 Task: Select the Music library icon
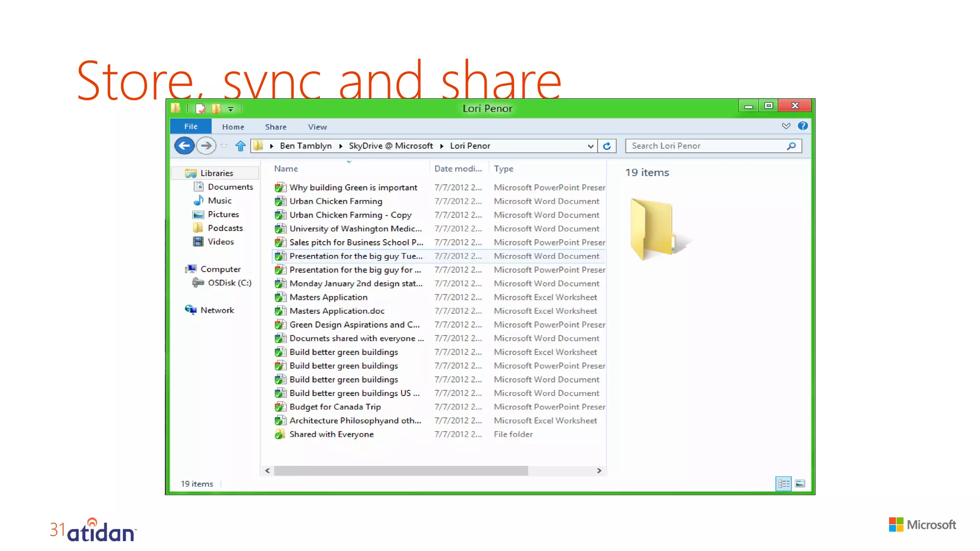199,200
